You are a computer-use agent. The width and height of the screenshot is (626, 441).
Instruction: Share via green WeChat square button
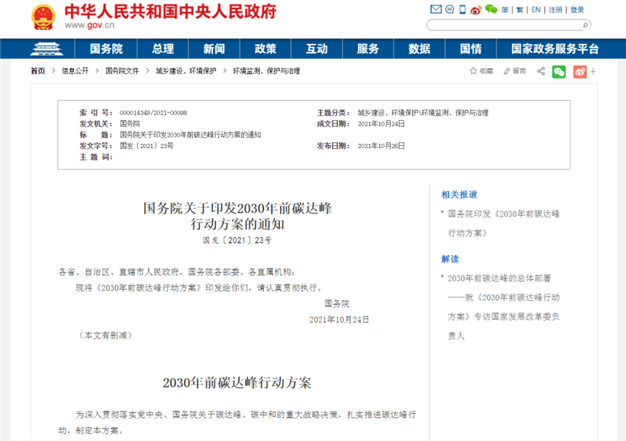click(x=559, y=72)
